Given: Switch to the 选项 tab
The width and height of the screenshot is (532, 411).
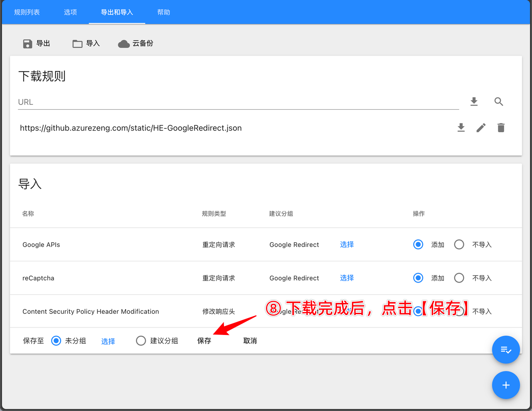Looking at the screenshot, I should tap(70, 12).
